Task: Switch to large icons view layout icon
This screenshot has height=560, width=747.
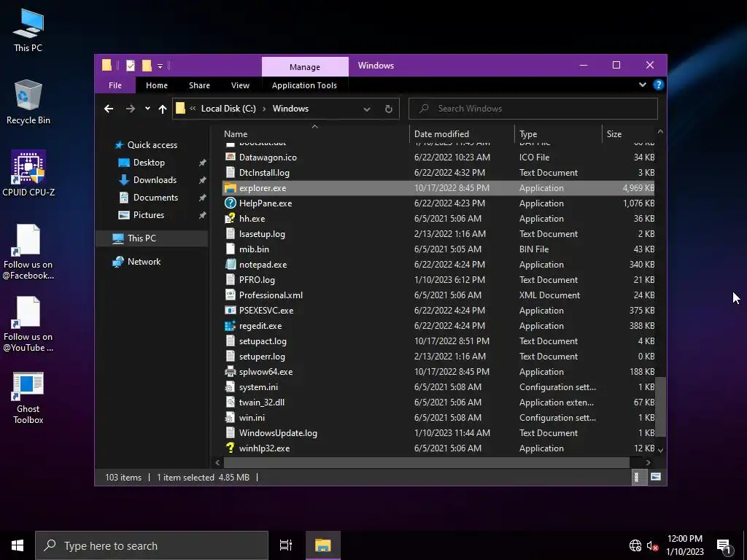Action: (656, 477)
